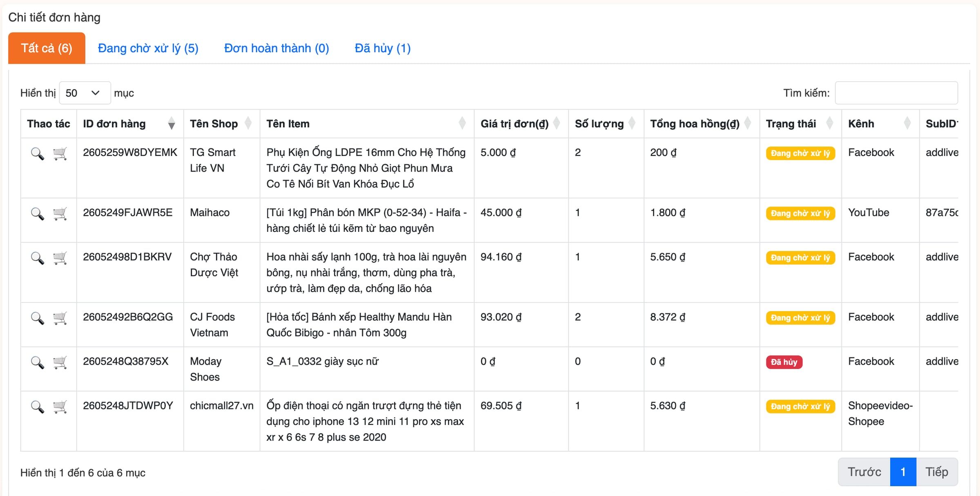Sort by Tên Shop column
The width and height of the screenshot is (980, 496).
click(222, 124)
